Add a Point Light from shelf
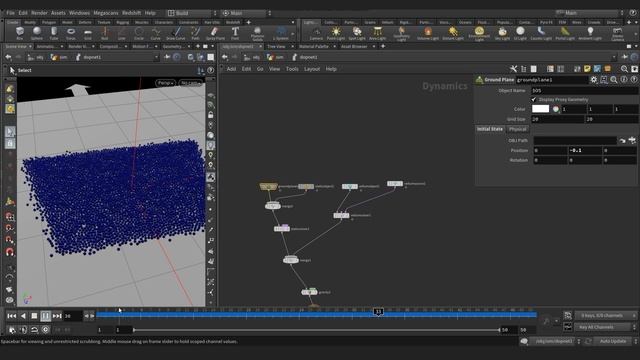Viewport: 640px width, 360px height. 336,33
